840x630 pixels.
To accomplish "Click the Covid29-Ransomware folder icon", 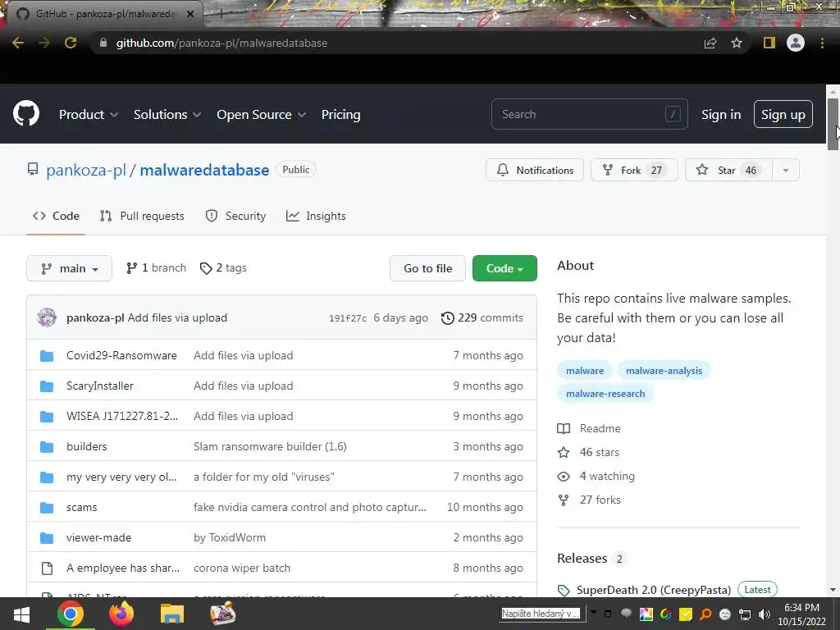I will point(47,356).
